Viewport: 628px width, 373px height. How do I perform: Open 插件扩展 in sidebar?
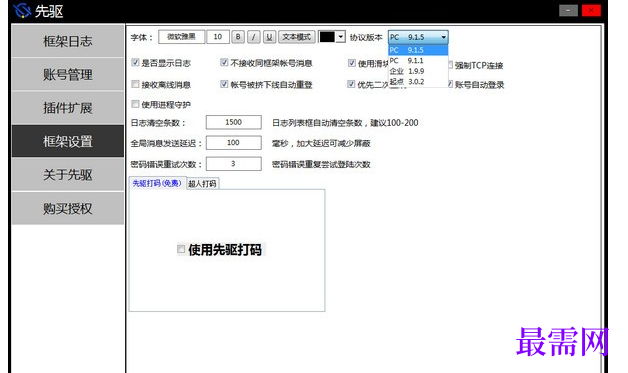[x=68, y=108]
